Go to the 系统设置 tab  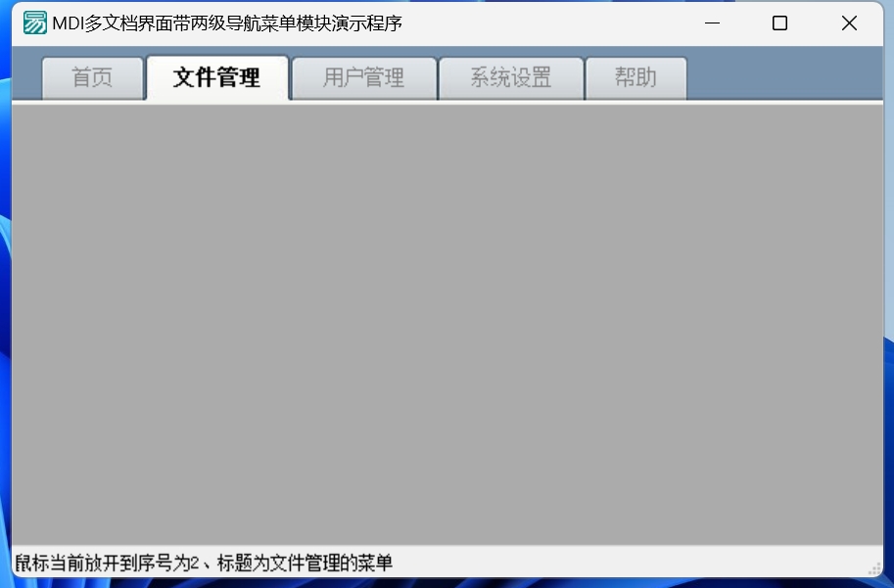511,78
